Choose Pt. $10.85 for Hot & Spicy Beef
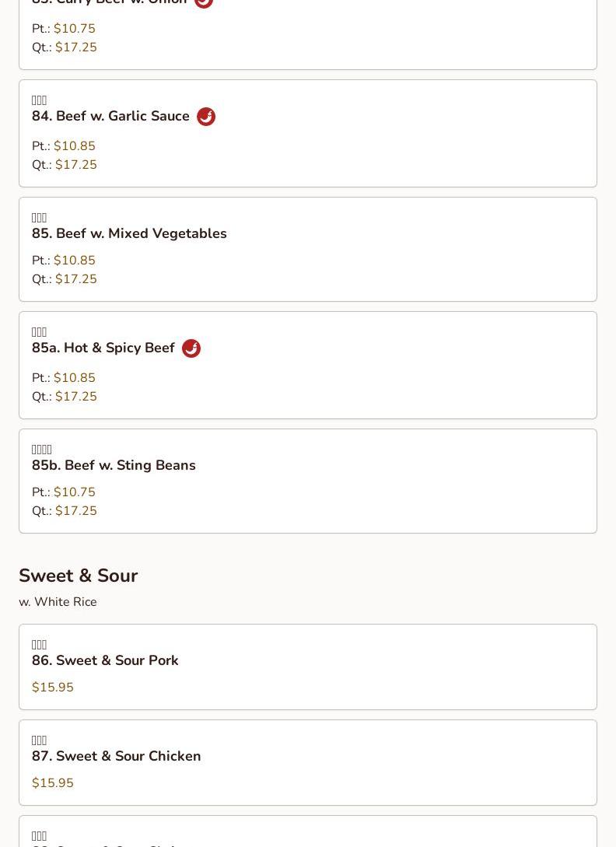The width and height of the screenshot is (616, 847). [64, 377]
